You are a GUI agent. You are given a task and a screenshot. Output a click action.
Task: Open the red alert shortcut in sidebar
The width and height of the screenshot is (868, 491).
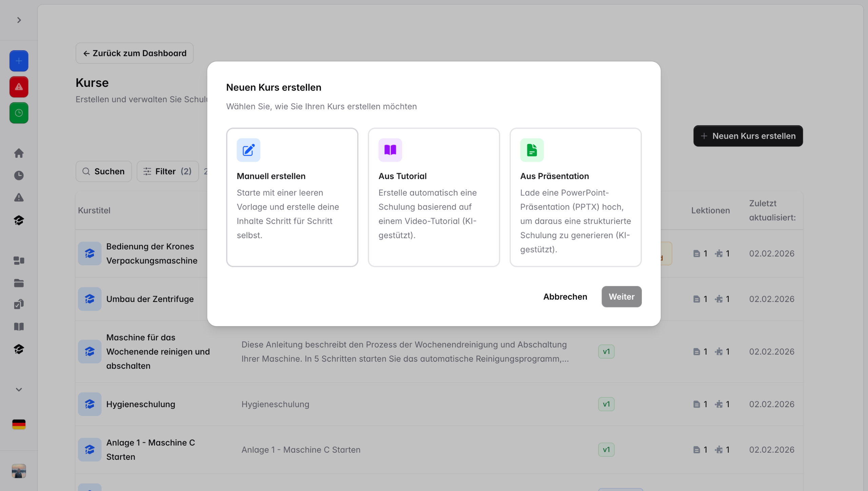pyautogui.click(x=19, y=87)
